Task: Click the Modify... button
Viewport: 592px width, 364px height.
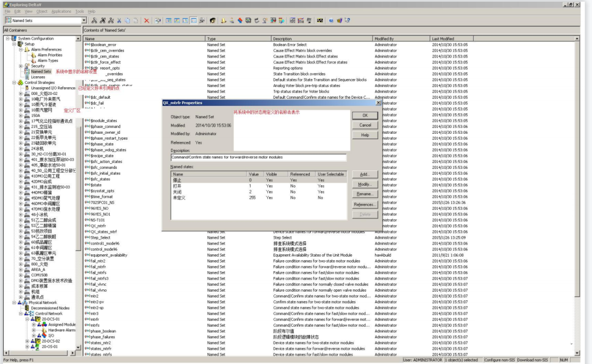Action: coord(365,184)
